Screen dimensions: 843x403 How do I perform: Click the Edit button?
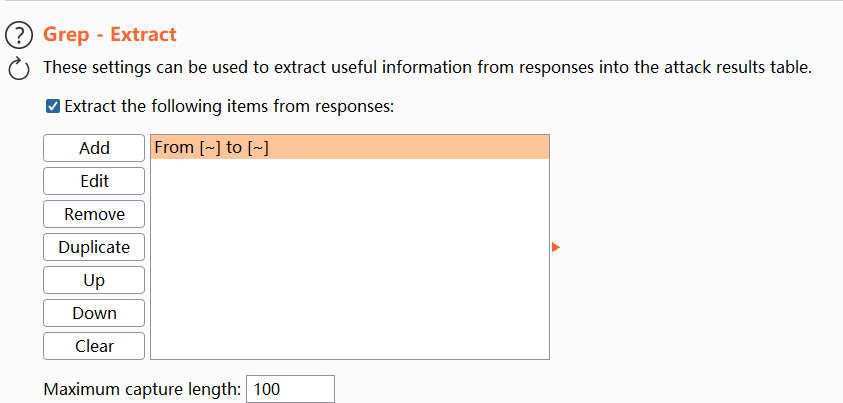click(94, 181)
